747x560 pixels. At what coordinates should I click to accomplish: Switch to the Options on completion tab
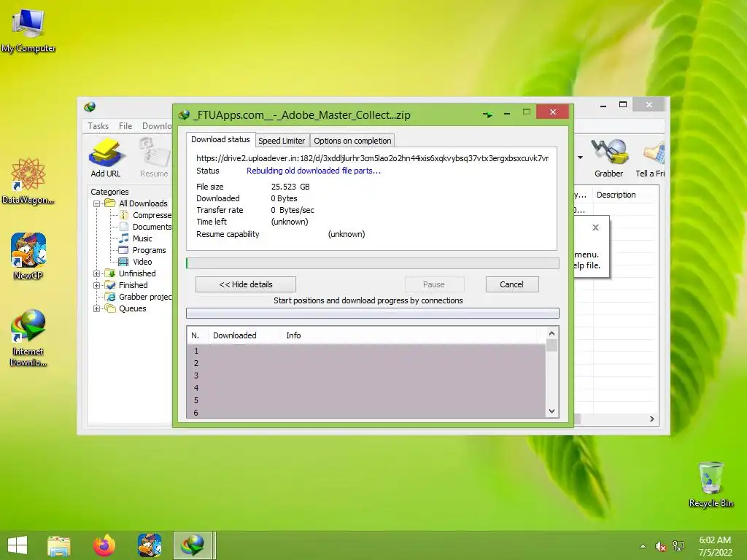(x=352, y=141)
